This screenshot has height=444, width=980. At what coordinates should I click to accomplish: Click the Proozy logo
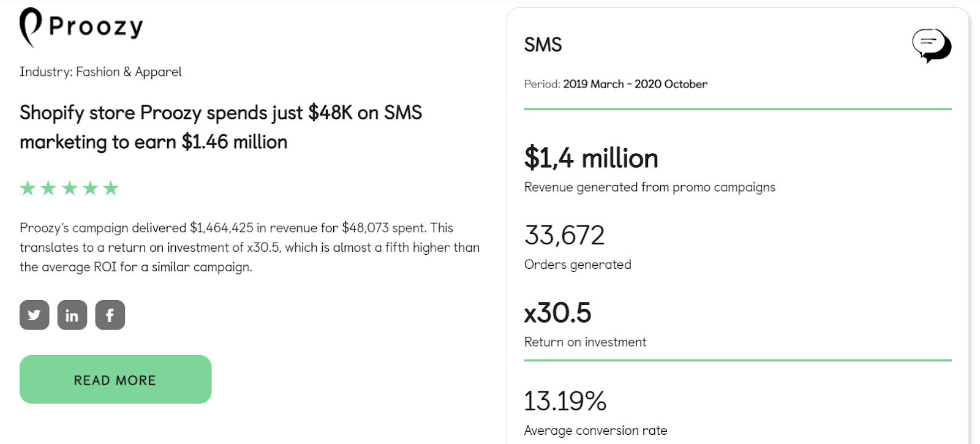[81, 28]
